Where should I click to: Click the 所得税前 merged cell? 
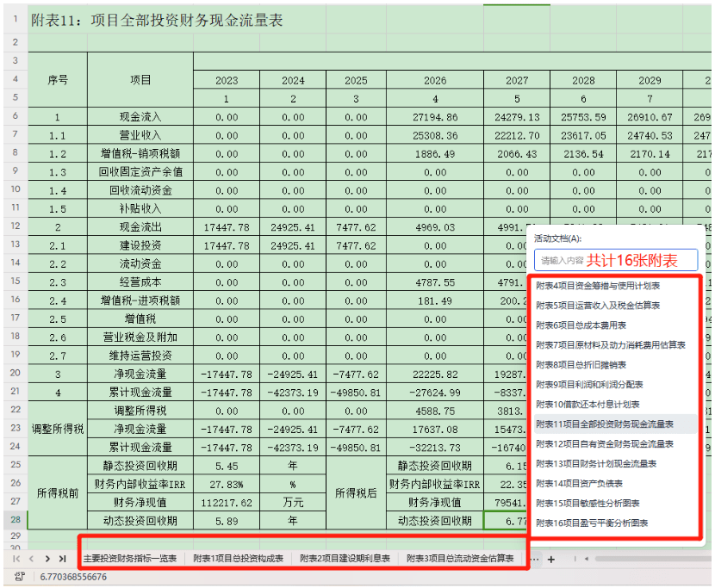pyautogui.click(x=58, y=493)
